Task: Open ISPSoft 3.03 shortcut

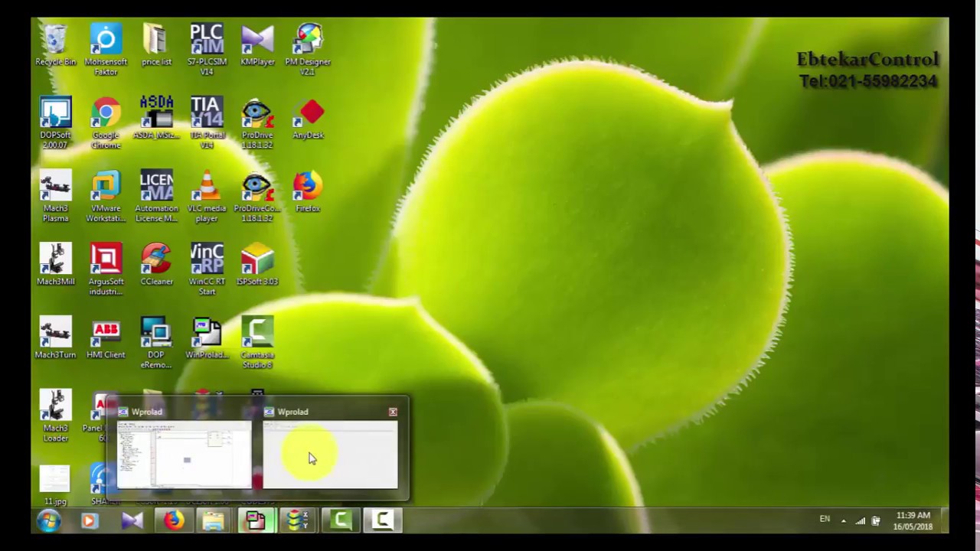Action: point(257,265)
